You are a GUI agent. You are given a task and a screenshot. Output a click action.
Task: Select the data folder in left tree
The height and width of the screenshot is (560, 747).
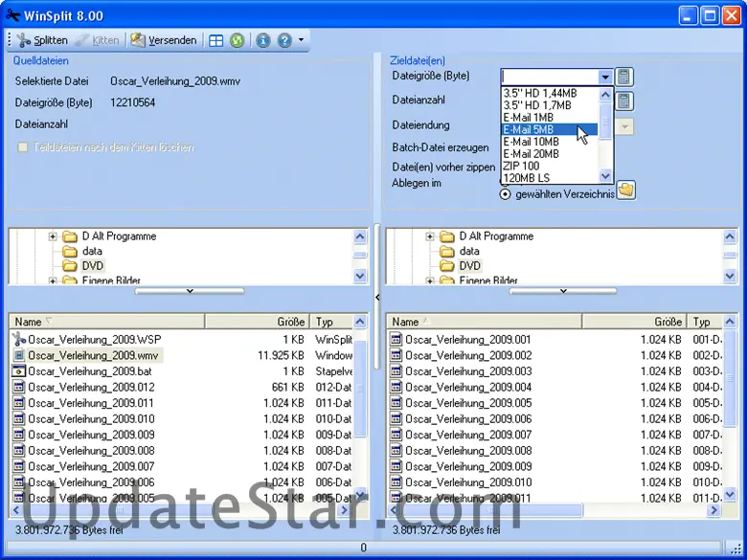(x=92, y=251)
